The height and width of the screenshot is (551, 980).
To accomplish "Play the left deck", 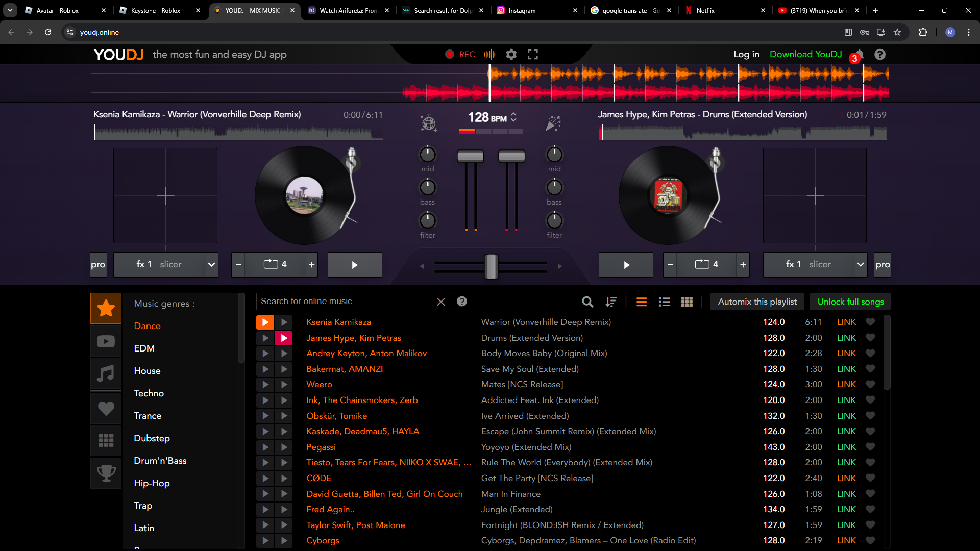I will coord(355,265).
